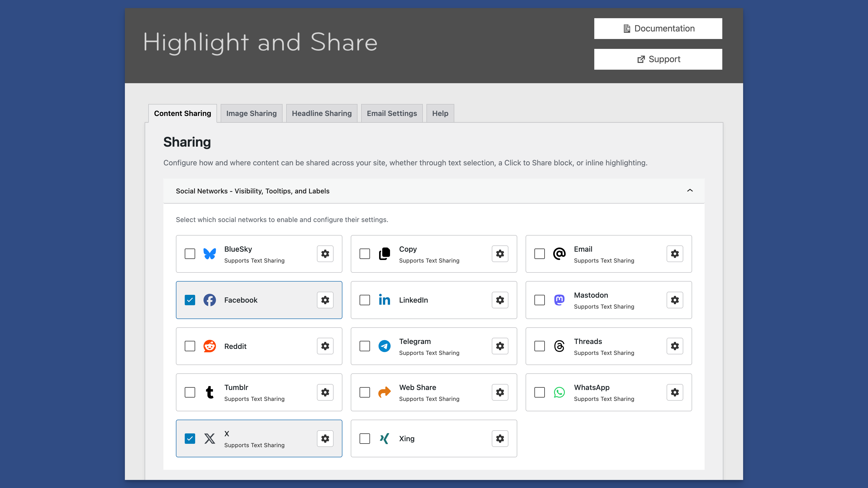Uncheck the X network checkbox
The image size is (868, 488).
(190, 438)
